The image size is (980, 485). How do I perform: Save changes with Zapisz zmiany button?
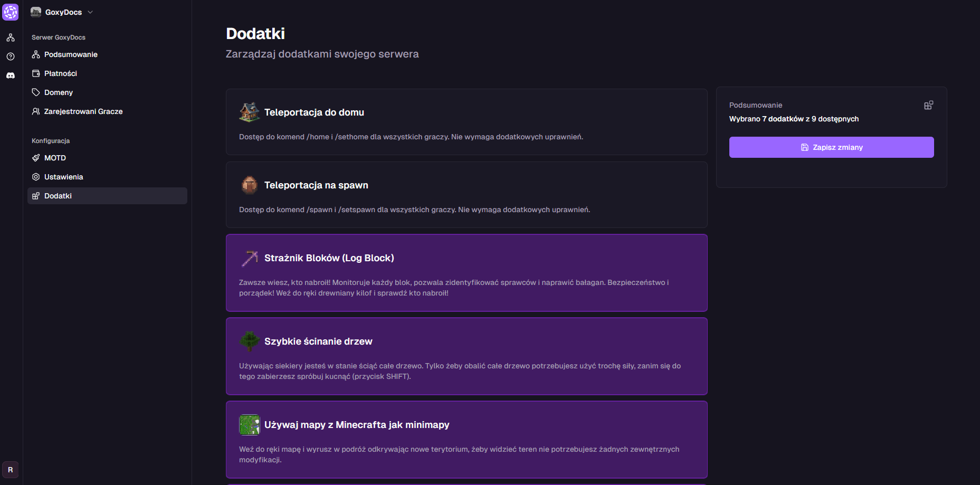point(831,147)
